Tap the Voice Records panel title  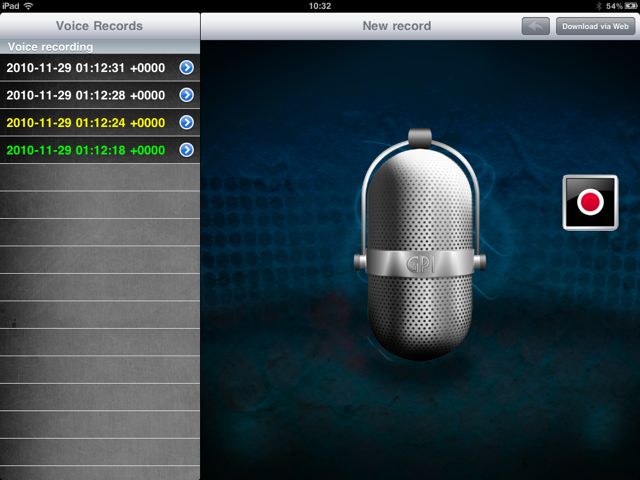point(99,26)
